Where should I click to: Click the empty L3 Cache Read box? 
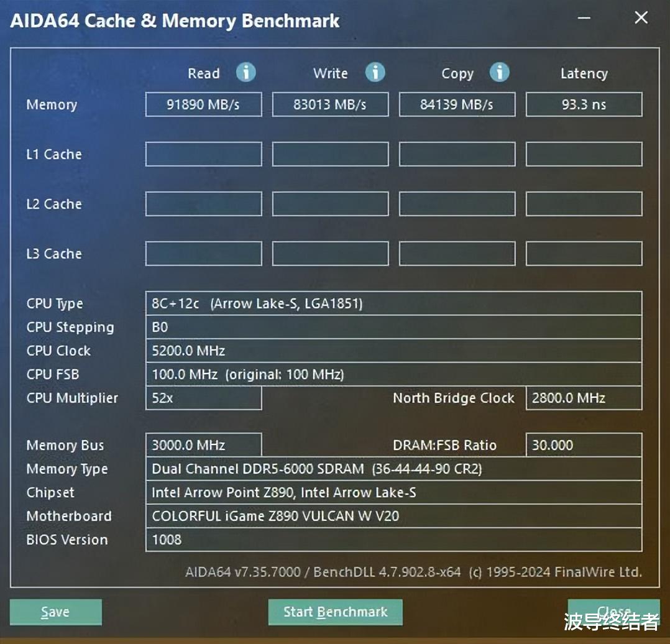pyautogui.click(x=203, y=254)
